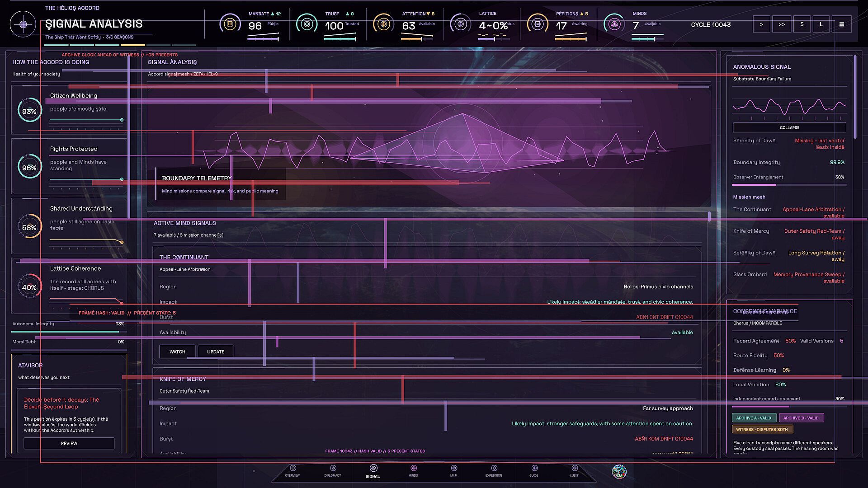868x488 pixels.
Task: Click the Citizen Wellbeing progress slider
Action: 86,120
